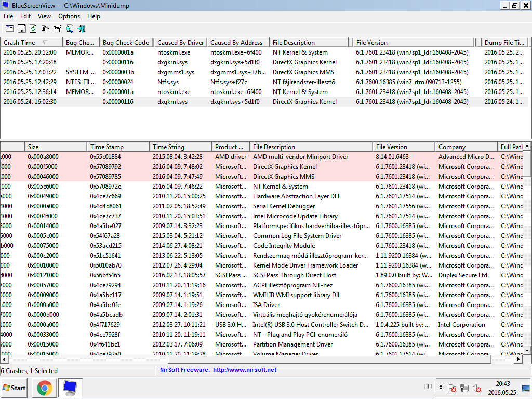Open the Windows Start menu
The height and width of the screenshot is (399, 532).
point(14,388)
